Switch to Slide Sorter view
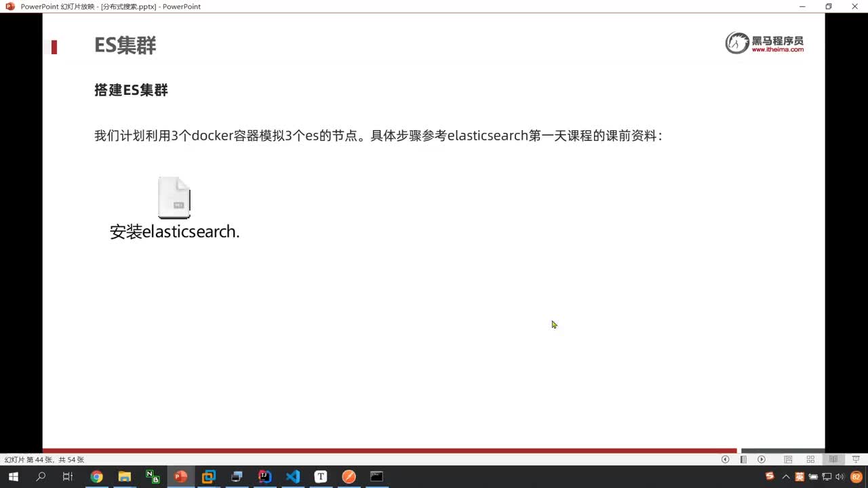Viewport: 868px width, 488px height. pos(810,460)
